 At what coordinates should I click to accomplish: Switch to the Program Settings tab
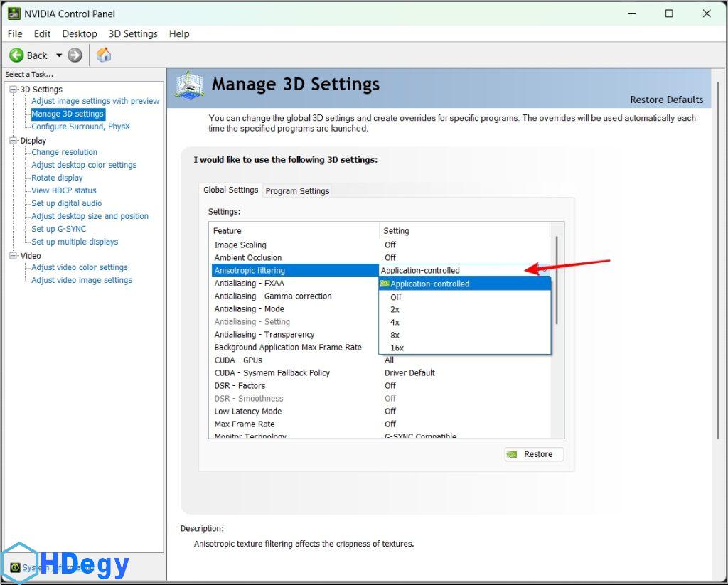(297, 191)
